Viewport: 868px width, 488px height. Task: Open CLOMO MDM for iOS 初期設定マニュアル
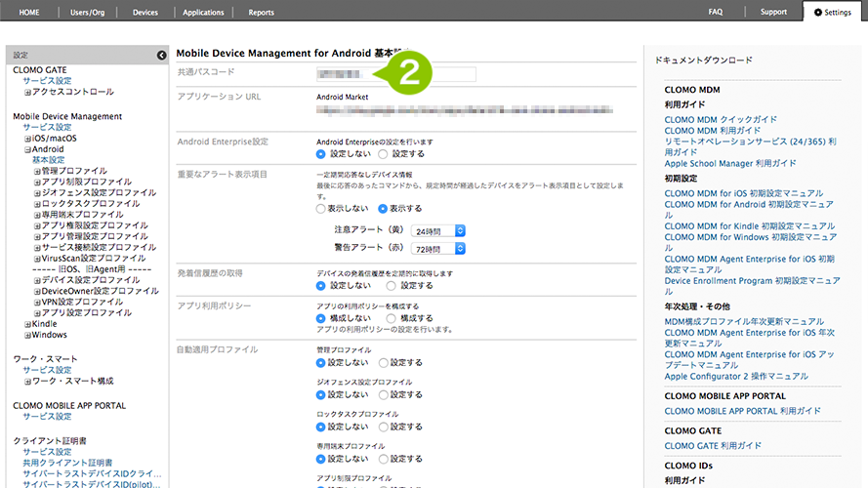(743, 193)
